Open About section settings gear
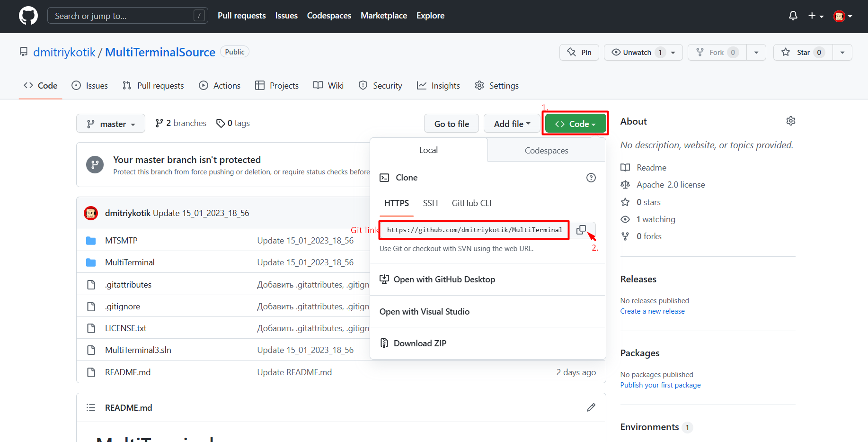Image resolution: width=868 pixels, height=442 pixels. 790,121
